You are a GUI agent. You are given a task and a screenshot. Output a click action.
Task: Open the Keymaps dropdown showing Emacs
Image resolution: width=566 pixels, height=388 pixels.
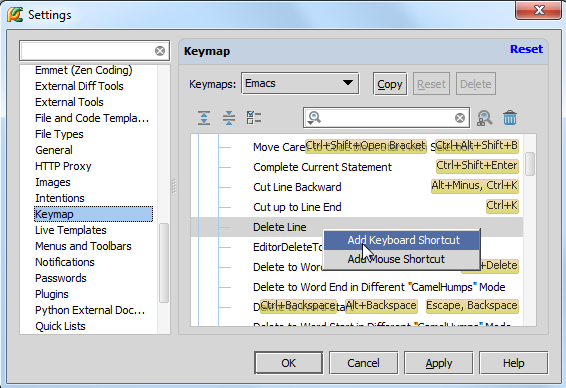click(x=300, y=83)
